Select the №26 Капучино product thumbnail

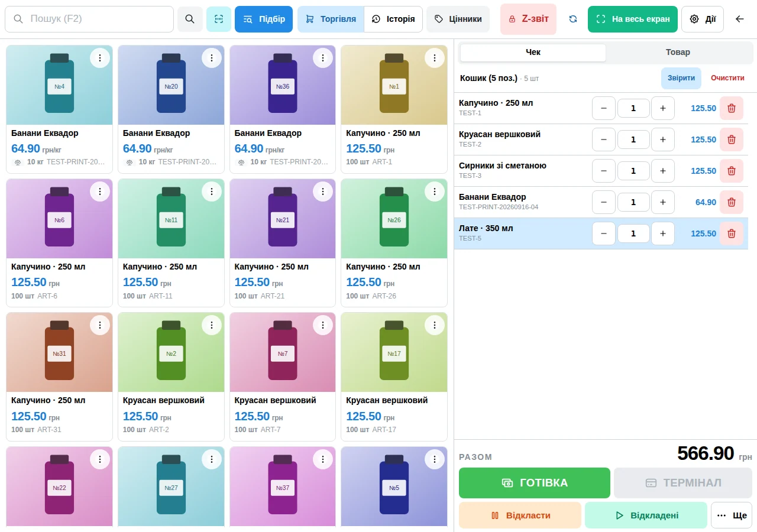[394, 219]
